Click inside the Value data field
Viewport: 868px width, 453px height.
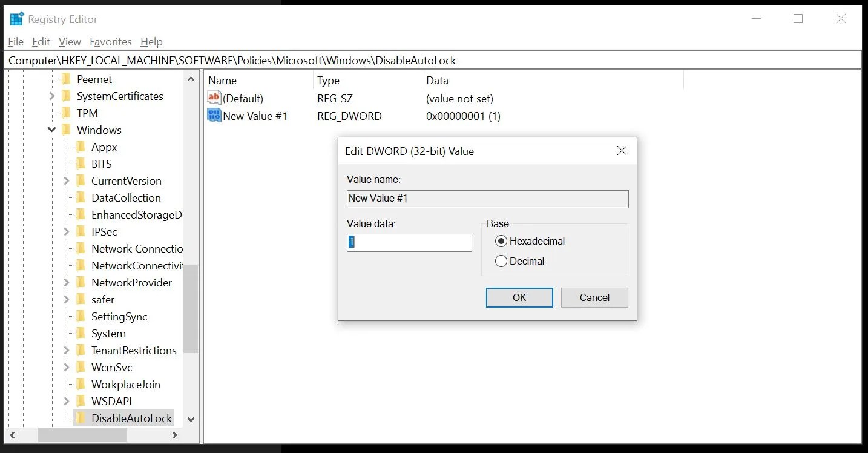(409, 242)
